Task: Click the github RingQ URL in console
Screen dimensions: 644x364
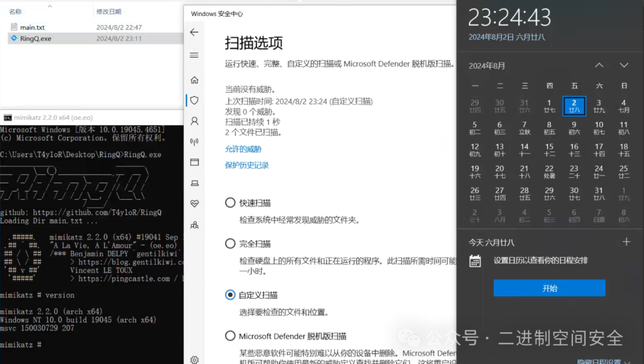Action: coord(97,212)
